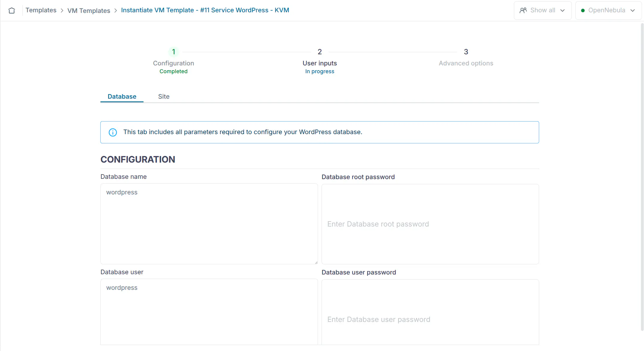Click the Database user label

click(x=122, y=272)
